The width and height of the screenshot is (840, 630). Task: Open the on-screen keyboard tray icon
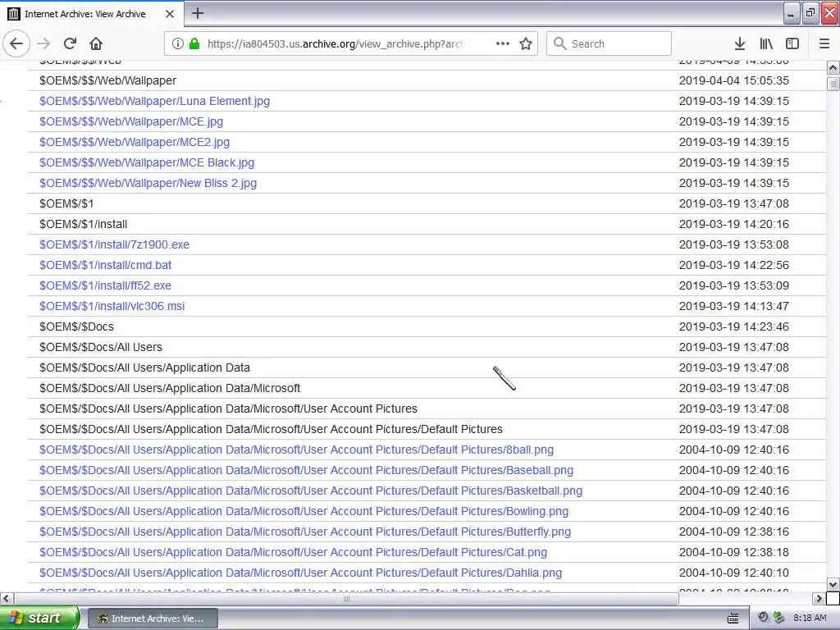[x=733, y=619]
